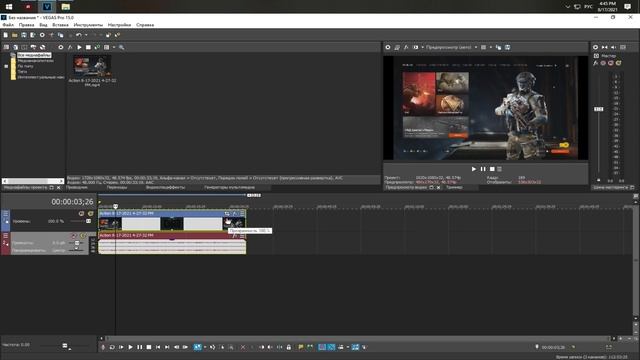Viewport: 640px width, 360px height.
Task: Copy snapshot to clipboard in preview toolbar
Action: click(498, 47)
